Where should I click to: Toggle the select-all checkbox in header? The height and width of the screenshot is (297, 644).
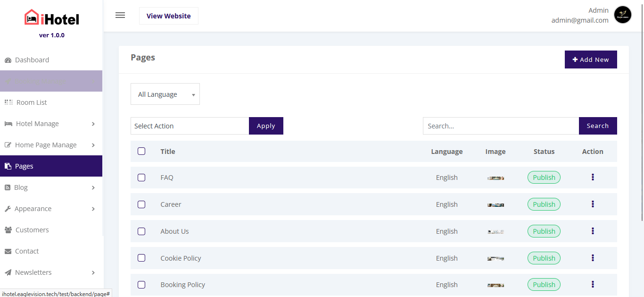click(x=141, y=152)
